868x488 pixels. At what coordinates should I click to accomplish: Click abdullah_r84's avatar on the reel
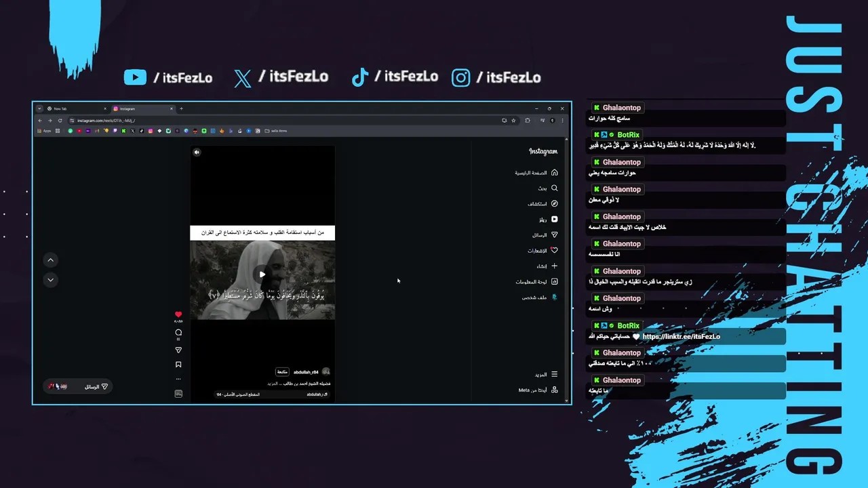point(326,372)
